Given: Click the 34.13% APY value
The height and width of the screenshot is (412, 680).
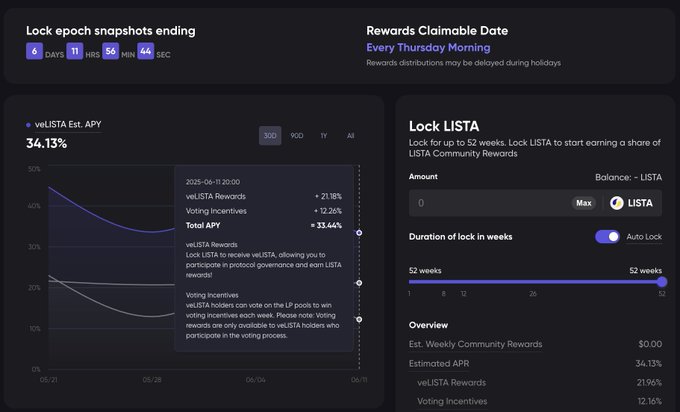Looking at the screenshot, I should click(46, 144).
